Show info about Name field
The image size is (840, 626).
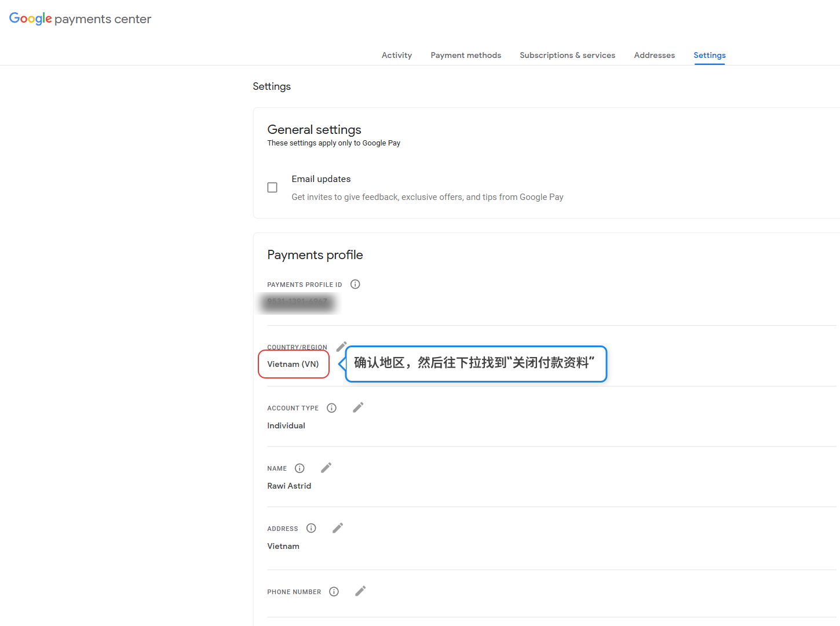[x=300, y=468]
